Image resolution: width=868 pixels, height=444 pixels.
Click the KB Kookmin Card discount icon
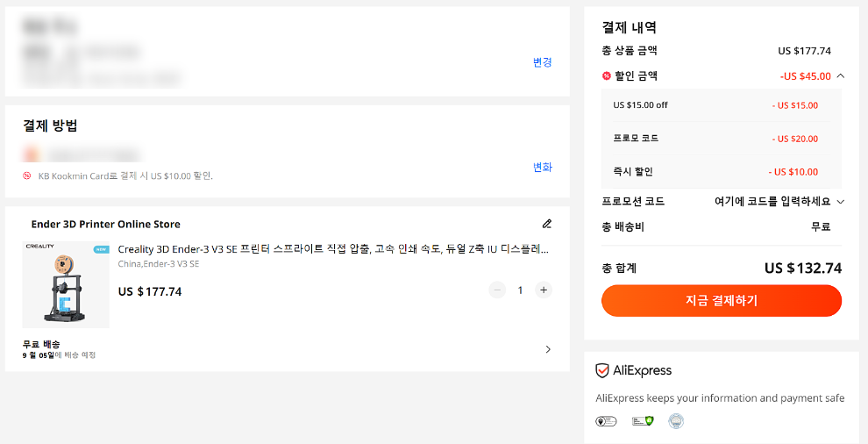pyautogui.click(x=27, y=175)
